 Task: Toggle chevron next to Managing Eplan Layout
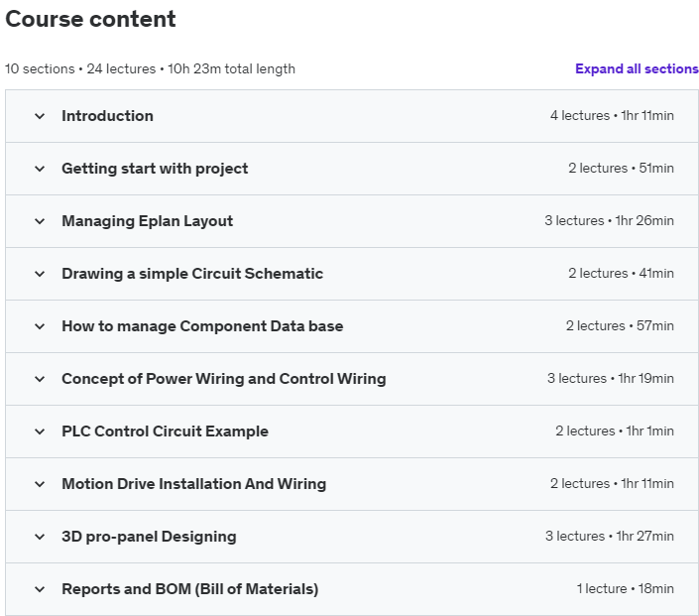click(40, 221)
